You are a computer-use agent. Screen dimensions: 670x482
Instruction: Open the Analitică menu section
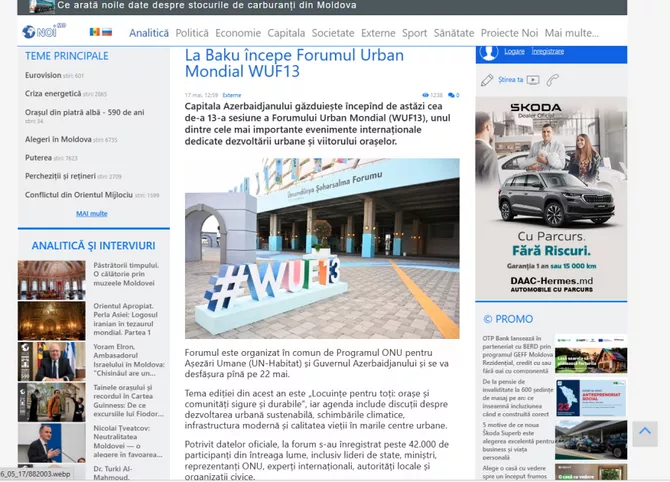pos(149,33)
